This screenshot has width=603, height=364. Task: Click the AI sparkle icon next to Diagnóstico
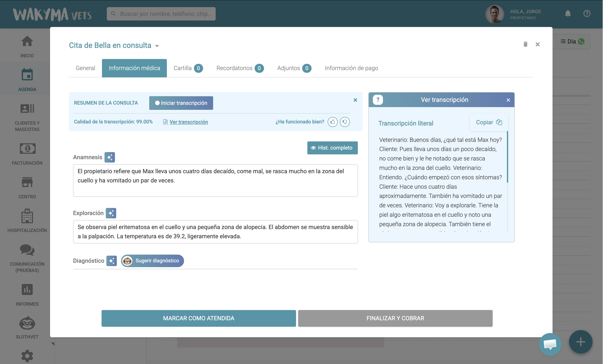(112, 261)
